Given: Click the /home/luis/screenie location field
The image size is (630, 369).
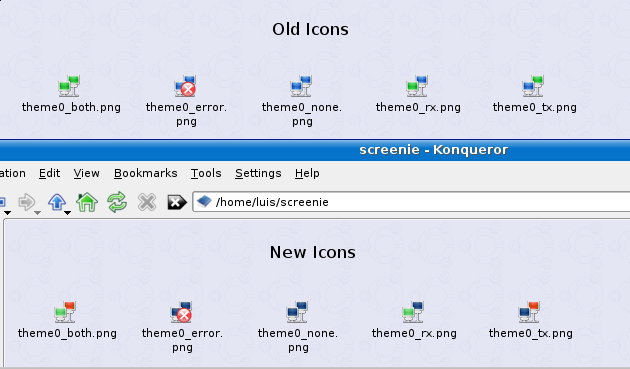Looking at the screenshot, I should (x=411, y=202).
